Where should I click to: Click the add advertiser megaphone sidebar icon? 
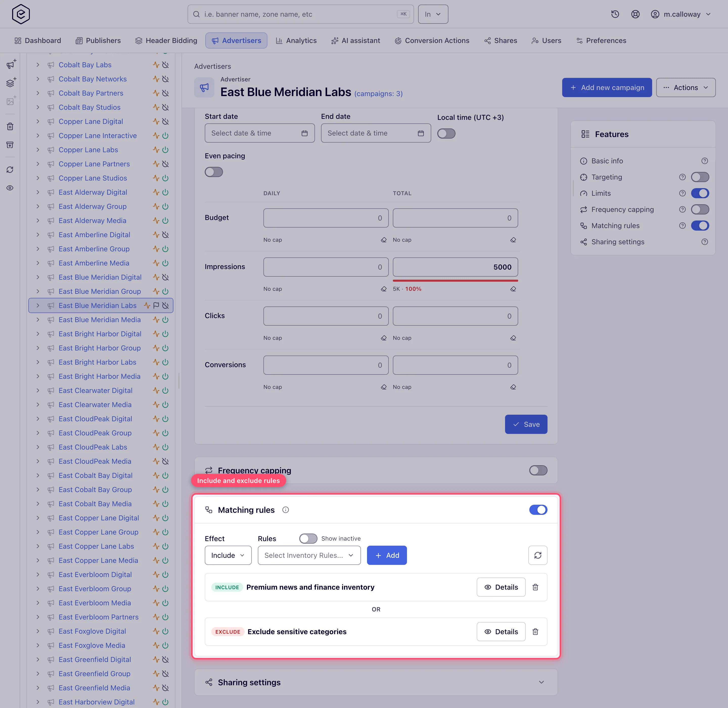[x=11, y=64]
